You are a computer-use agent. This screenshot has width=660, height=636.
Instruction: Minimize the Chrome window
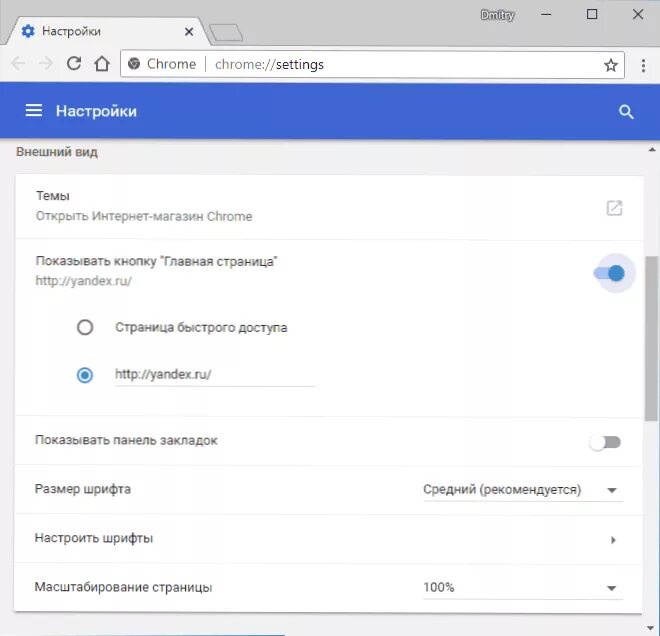pos(546,15)
